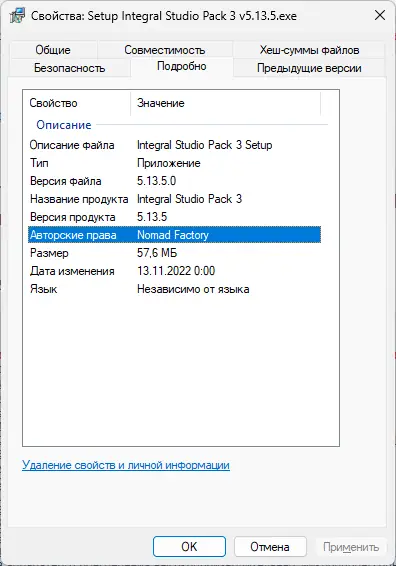Switch to the Безопасность tab
This screenshot has width=396, height=566.
69,68
